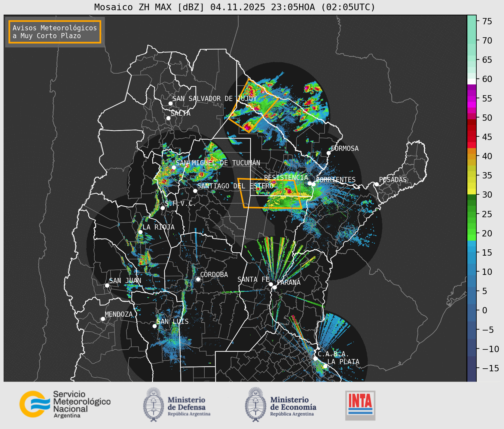Click the Ministerio de Economía logo
The height and width of the screenshot is (429, 504).
[281, 404]
